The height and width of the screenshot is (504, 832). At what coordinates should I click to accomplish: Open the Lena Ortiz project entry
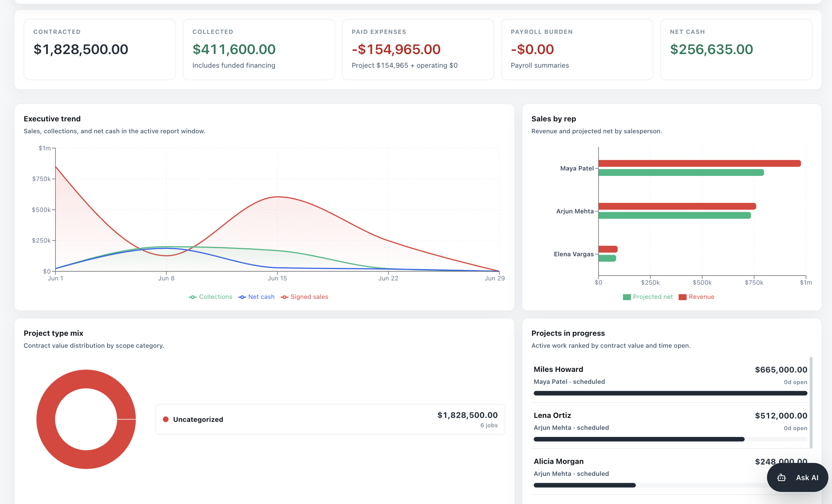(x=670, y=426)
